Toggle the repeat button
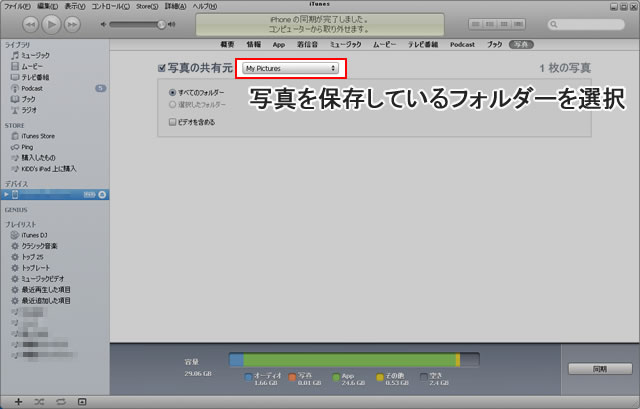Image resolution: width=640 pixels, height=409 pixels. (61, 402)
